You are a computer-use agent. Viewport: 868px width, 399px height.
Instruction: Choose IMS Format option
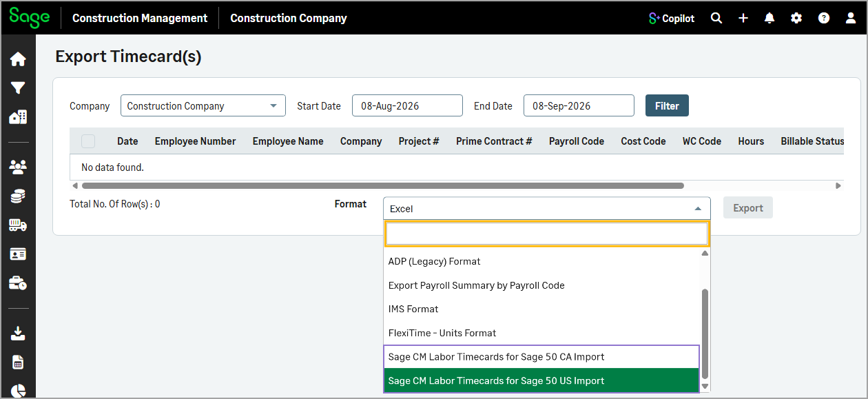pyautogui.click(x=541, y=309)
